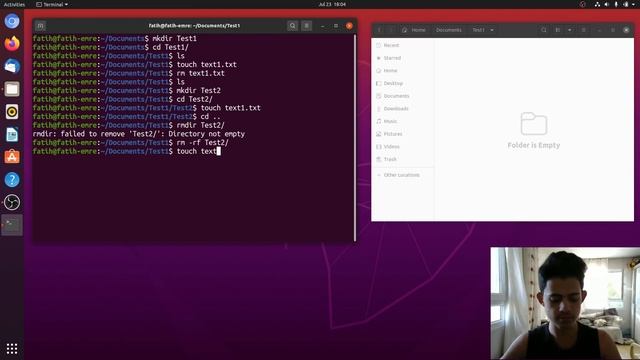
Task: Open Other Locations in Files sidebar
Action: coord(402,175)
